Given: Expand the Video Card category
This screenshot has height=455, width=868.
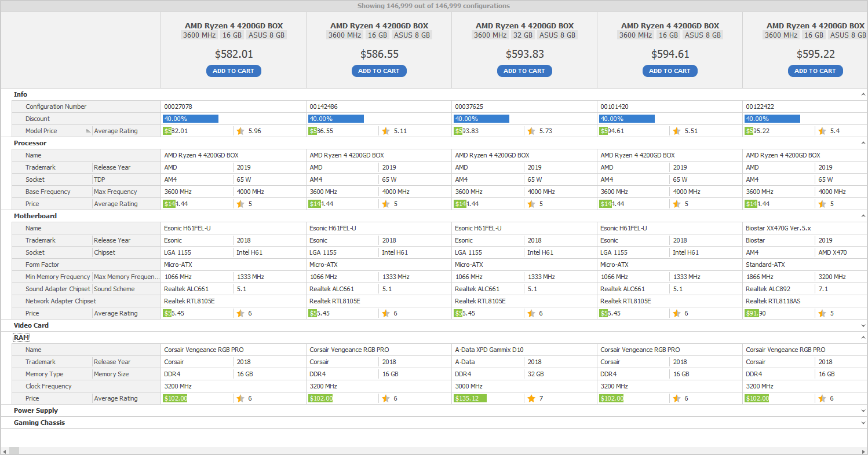Looking at the screenshot, I should pos(863,325).
